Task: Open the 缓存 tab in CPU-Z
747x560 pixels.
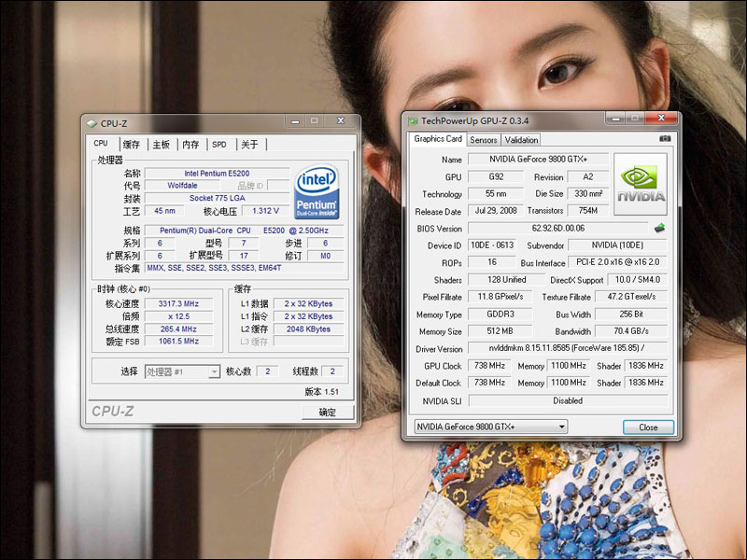Action: [131, 145]
